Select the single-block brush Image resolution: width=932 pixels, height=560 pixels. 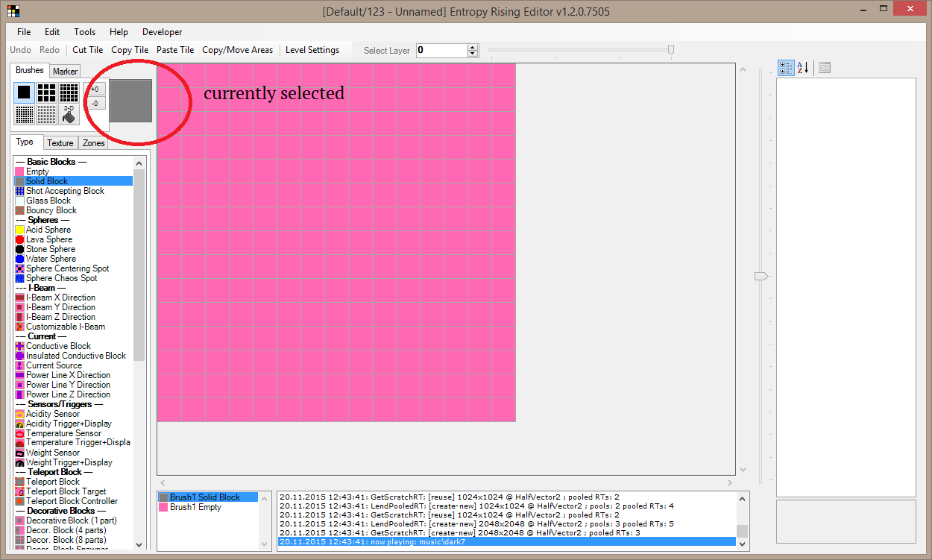click(x=24, y=92)
